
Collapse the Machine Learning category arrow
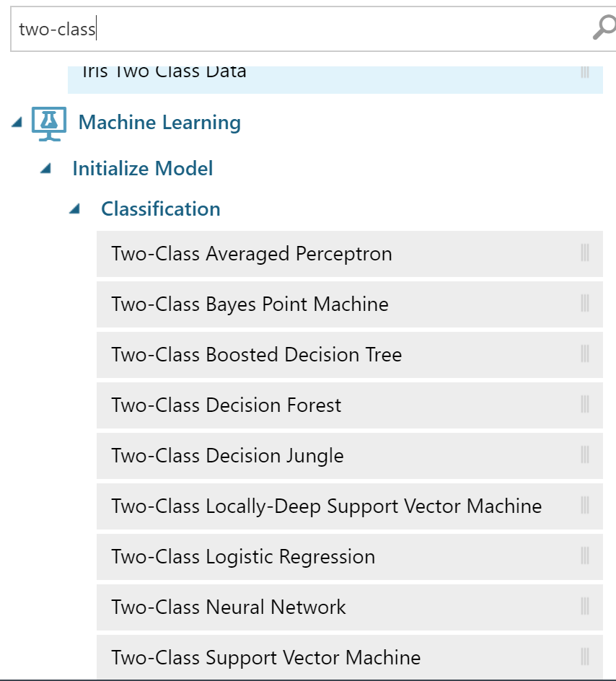(17, 123)
